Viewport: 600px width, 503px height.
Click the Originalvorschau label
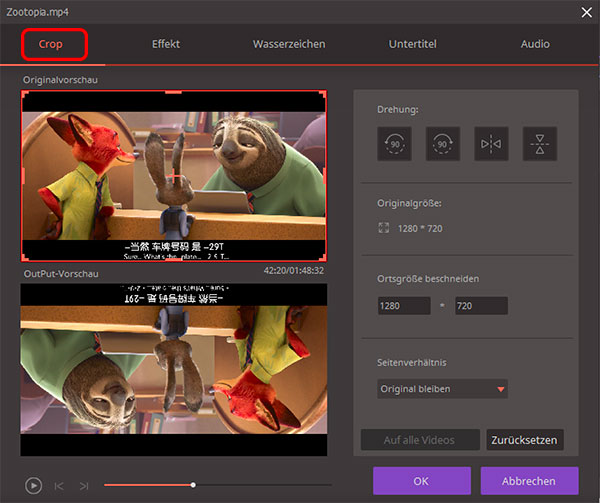pyautogui.click(x=60, y=80)
